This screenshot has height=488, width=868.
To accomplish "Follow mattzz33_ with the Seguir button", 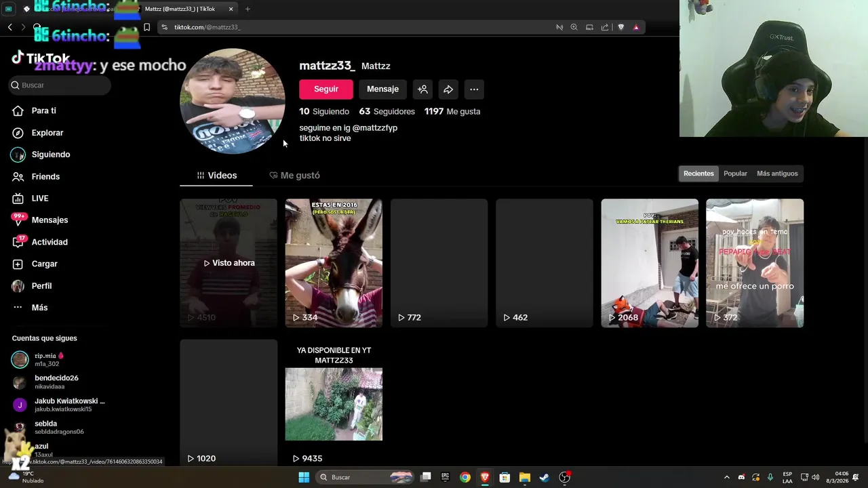I will click(x=325, y=89).
